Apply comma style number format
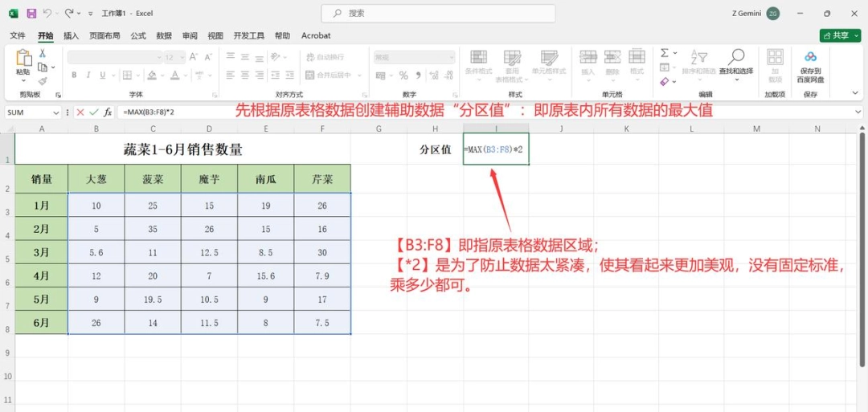The height and width of the screenshot is (412, 868). coord(419,75)
